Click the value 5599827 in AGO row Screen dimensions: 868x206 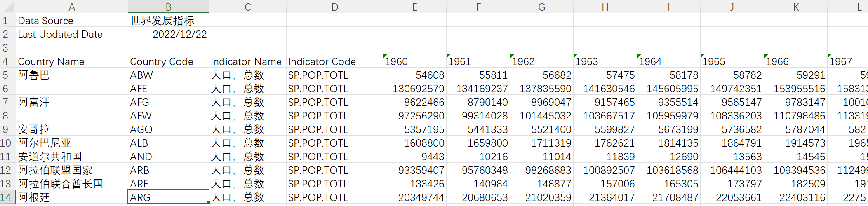click(605, 129)
